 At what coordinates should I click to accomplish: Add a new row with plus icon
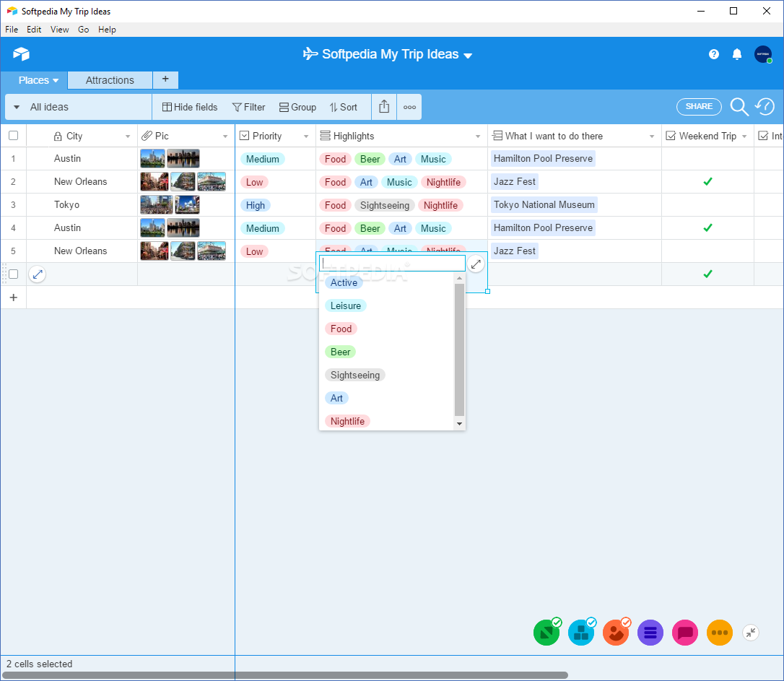(14, 298)
